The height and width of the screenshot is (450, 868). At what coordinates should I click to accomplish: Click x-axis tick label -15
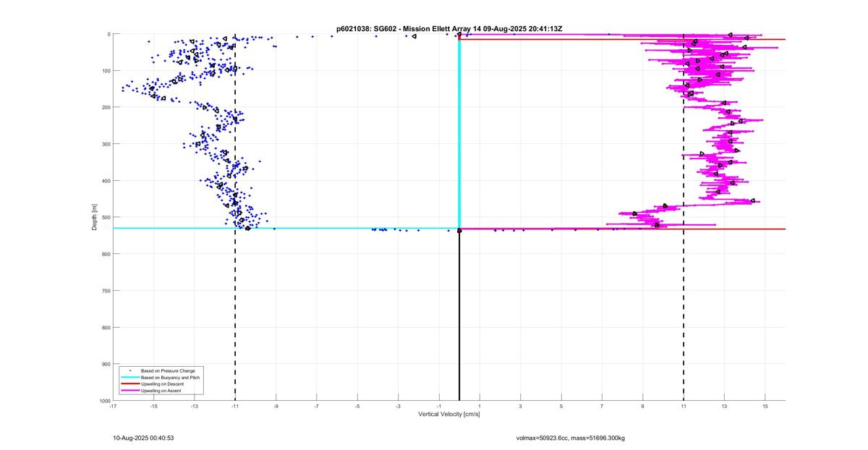tap(153, 407)
